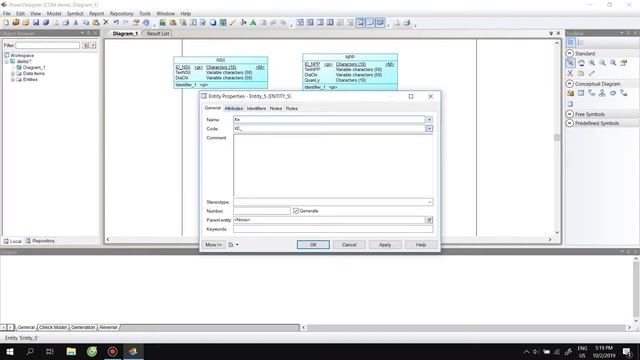Expand the Entities tree folder
The height and width of the screenshot is (360, 640).
pyautogui.click(x=13, y=80)
